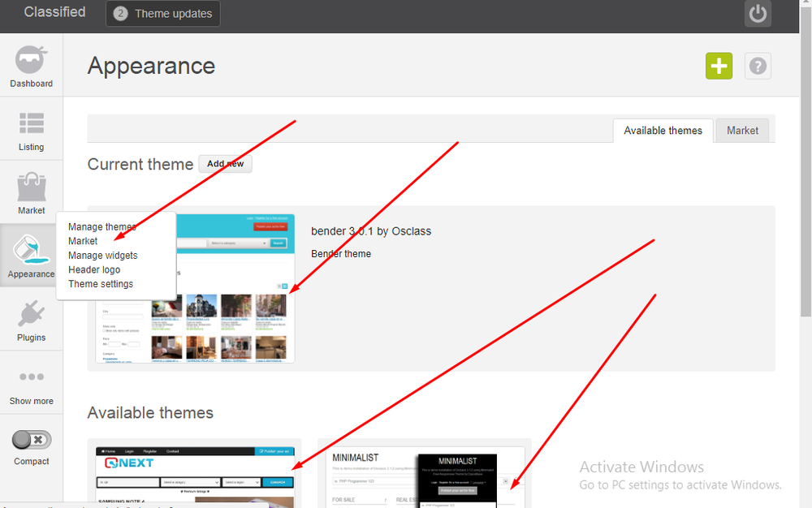Select the Available themes tab
Image resolution: width=812 pixels, height=508 pixels.
pos(663,131)
